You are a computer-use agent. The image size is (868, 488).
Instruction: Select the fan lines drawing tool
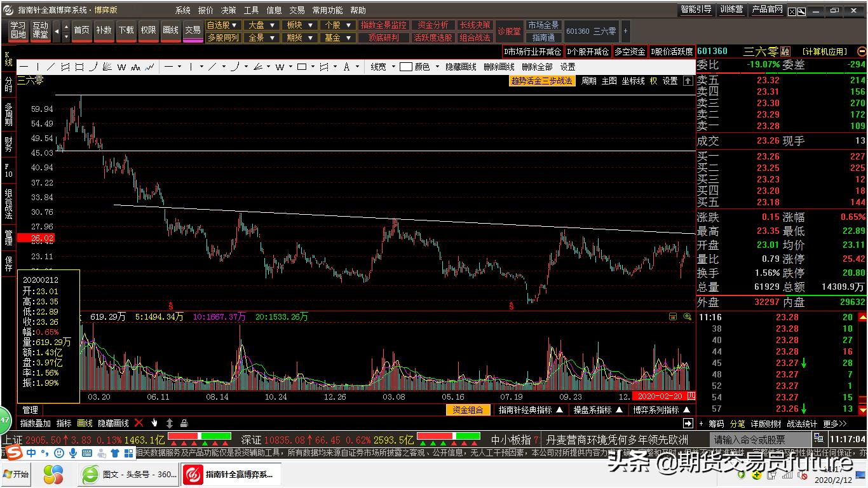107,67
